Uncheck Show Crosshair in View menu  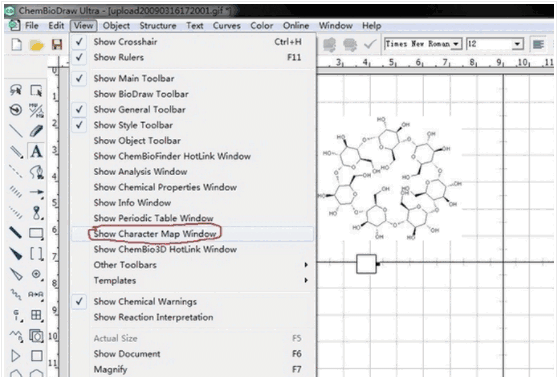coord(193,42)
